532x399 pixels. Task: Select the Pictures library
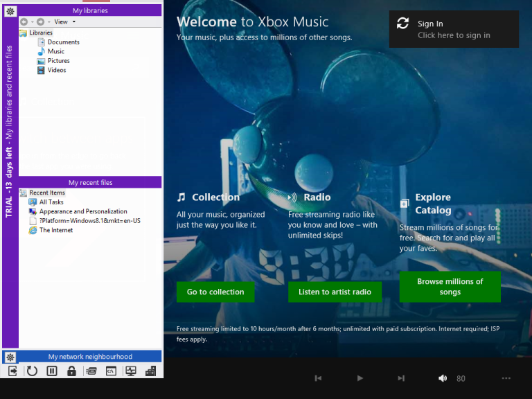tap(59, 61)
